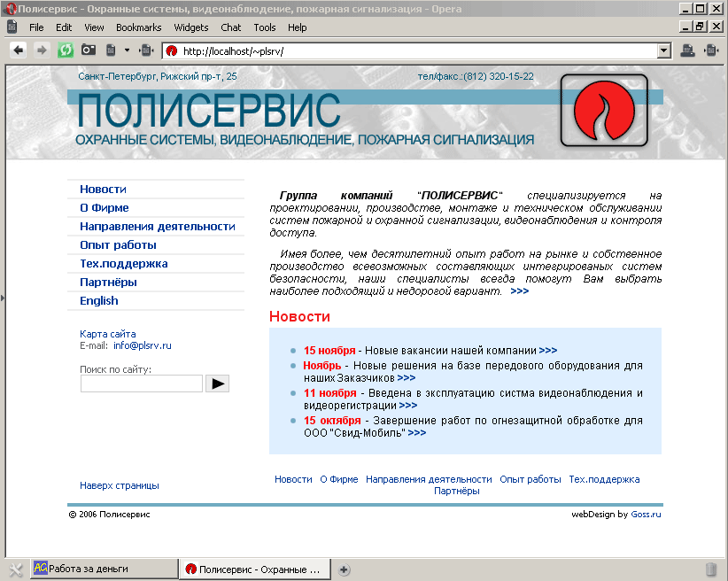Click footer Тех.поддержка link
The height and width of the screenshot is (581, 728).
coord(605,479)
